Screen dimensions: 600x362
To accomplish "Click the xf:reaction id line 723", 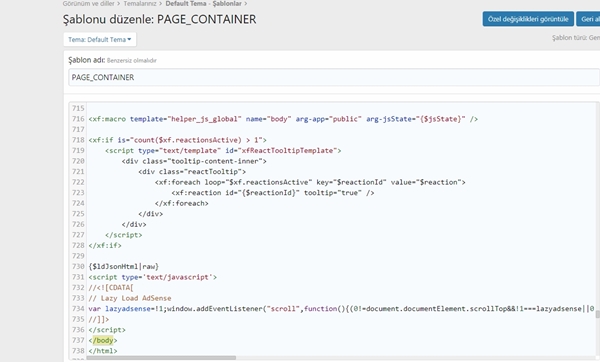I will 273,193.
